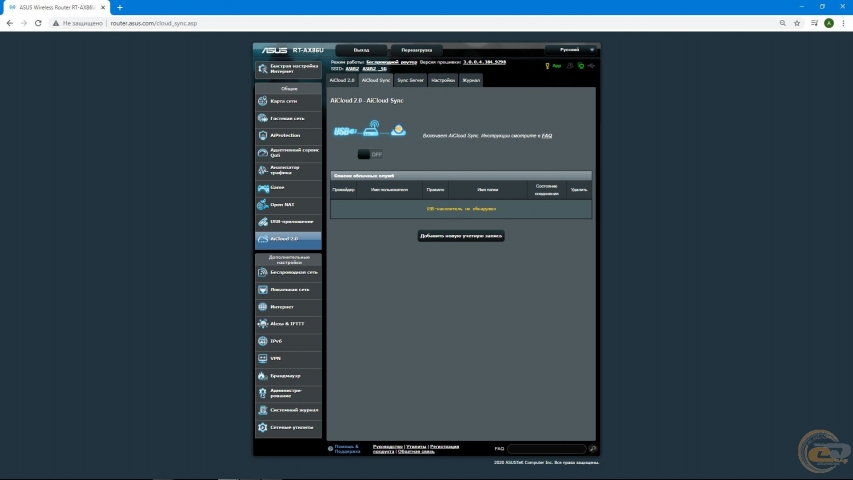Screen dimensions: 853x480
Task: Close the ASUS Wireless Router tab
Action: 103,8
